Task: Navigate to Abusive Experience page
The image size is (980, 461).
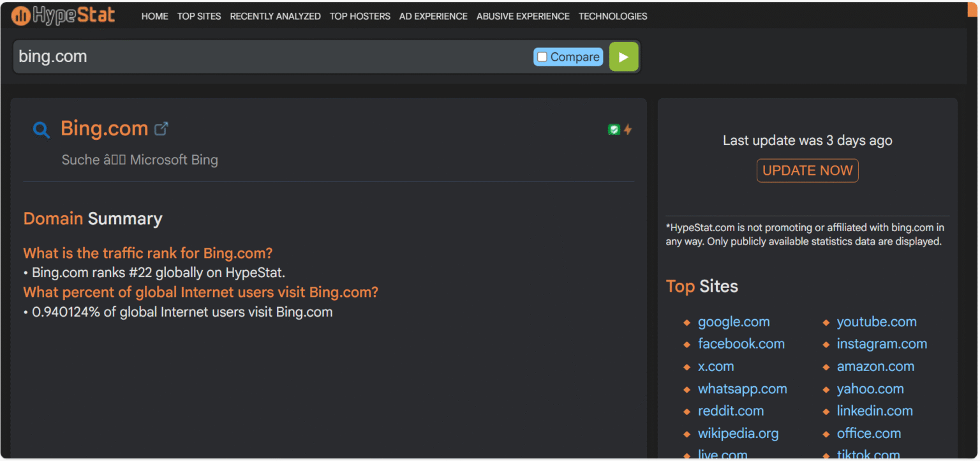Action: point(523,17)
